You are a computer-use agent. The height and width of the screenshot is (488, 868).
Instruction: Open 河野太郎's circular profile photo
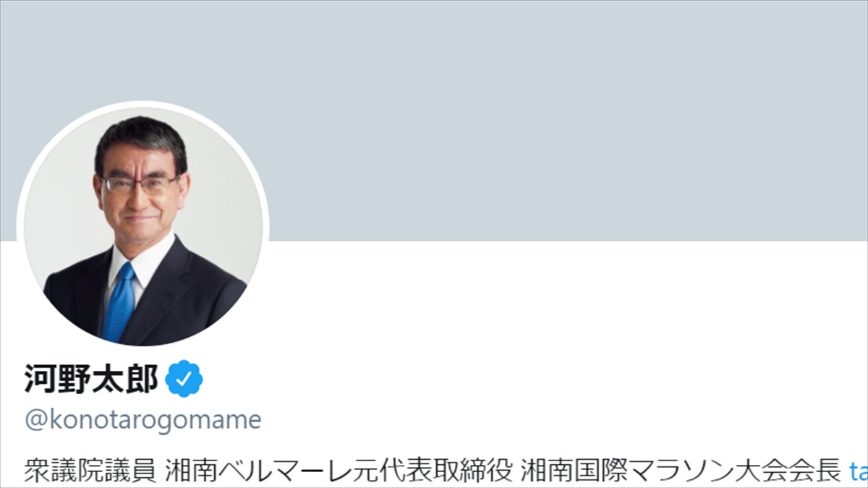pyautogui.click(x=143, y=226)
